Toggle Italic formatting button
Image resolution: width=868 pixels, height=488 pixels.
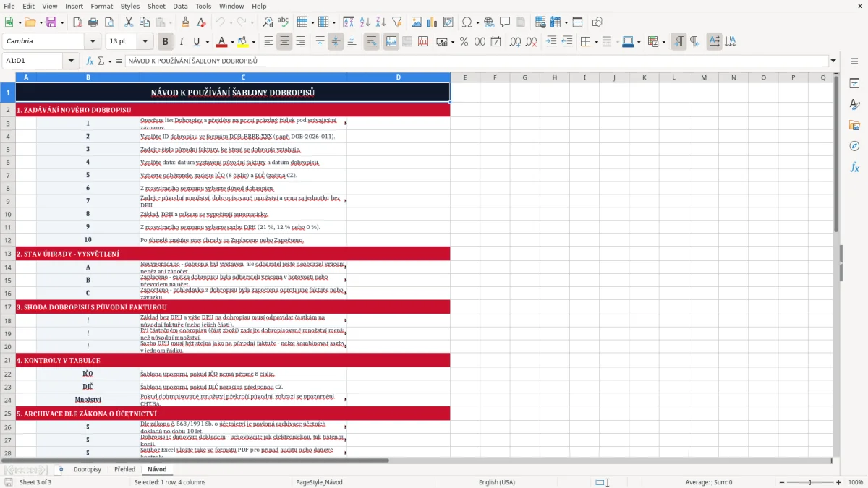(x=181, y=42)
